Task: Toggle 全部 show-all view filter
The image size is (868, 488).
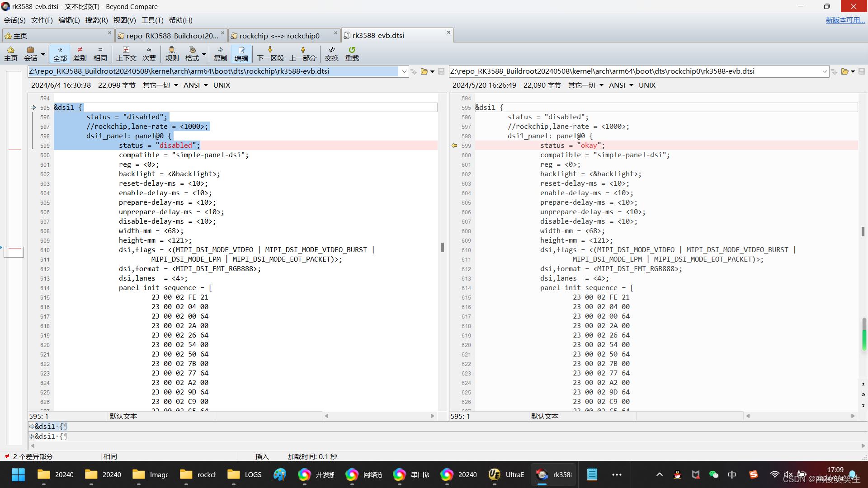Action: pos(60,53)
